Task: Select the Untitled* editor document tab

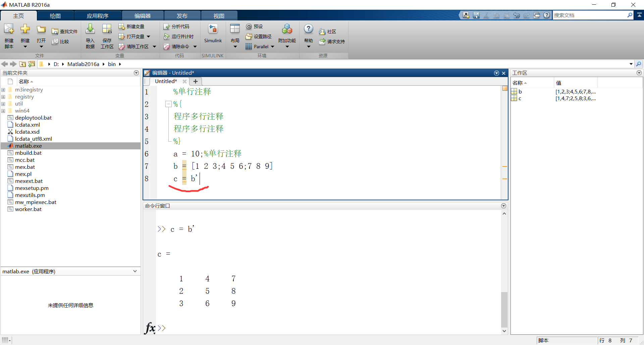Action: click(x=166, y=81)
